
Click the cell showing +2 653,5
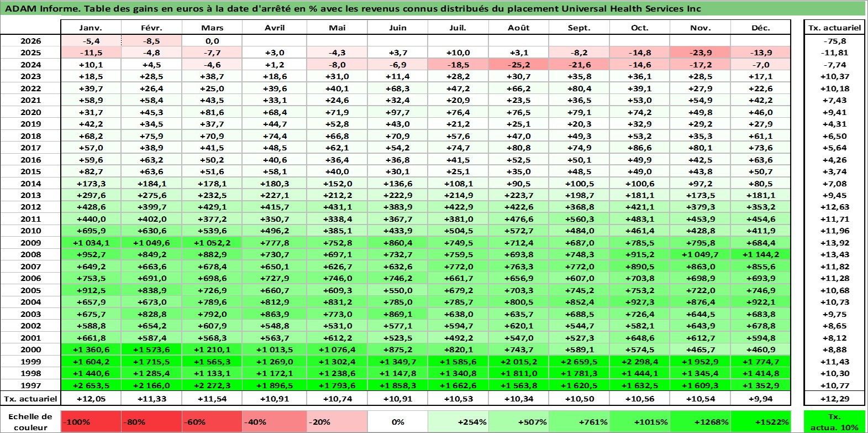(91, 385)
